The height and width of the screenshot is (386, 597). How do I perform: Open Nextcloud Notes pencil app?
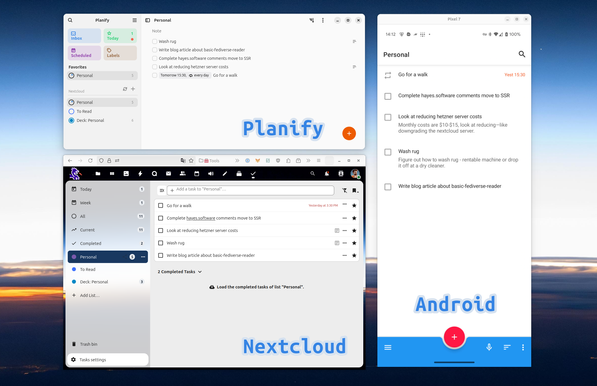point(225,174)
